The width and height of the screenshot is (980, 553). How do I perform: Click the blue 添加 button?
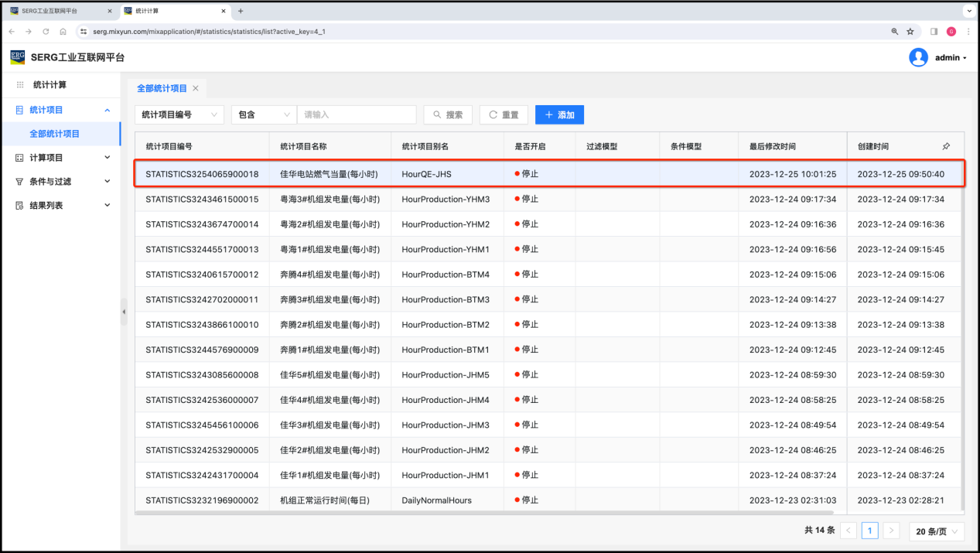(x=559, y=114)
